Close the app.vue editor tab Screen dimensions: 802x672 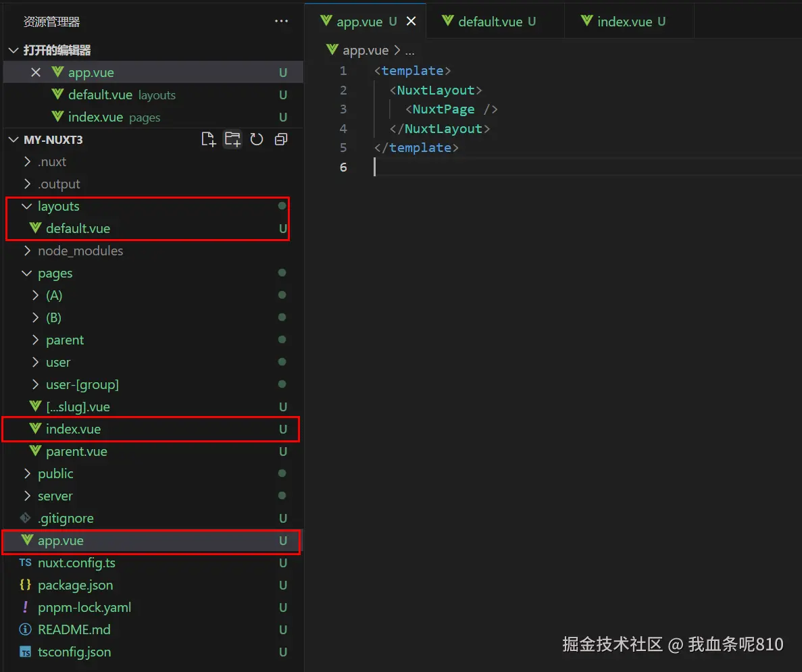(x=411, y=21)
